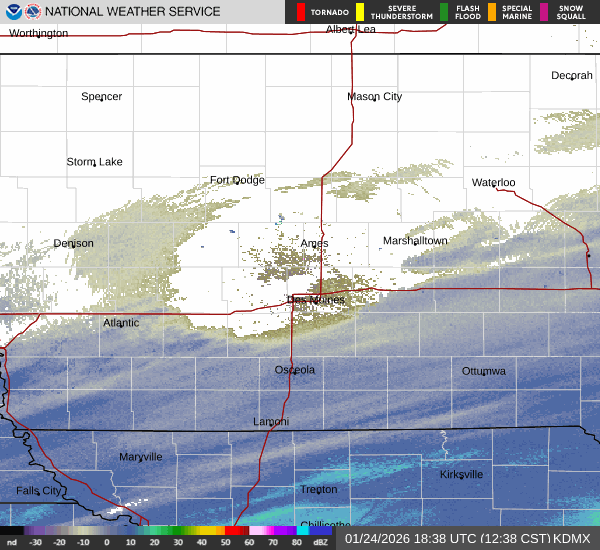Click the Mason City map label
600x550 pixels.
coord(374,97)
